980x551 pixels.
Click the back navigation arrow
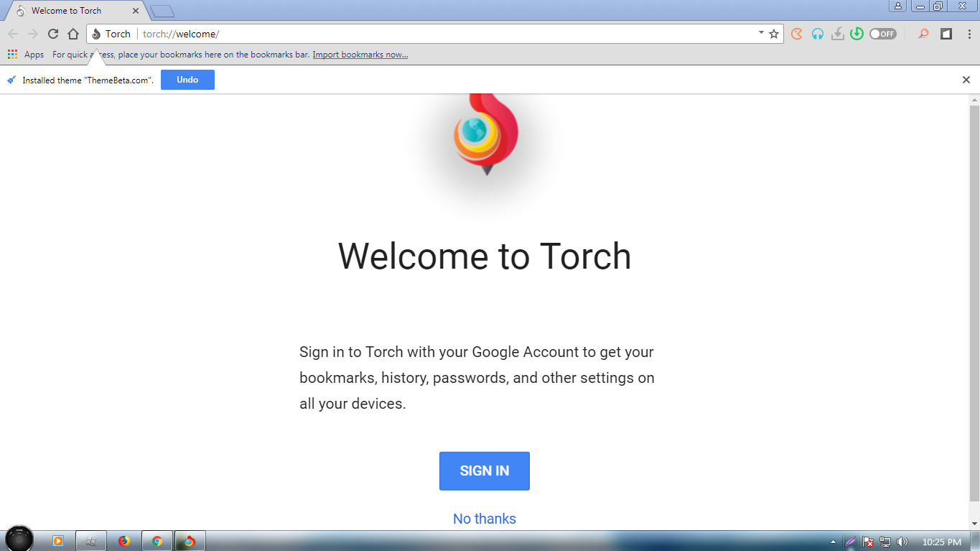pos(13,34)
